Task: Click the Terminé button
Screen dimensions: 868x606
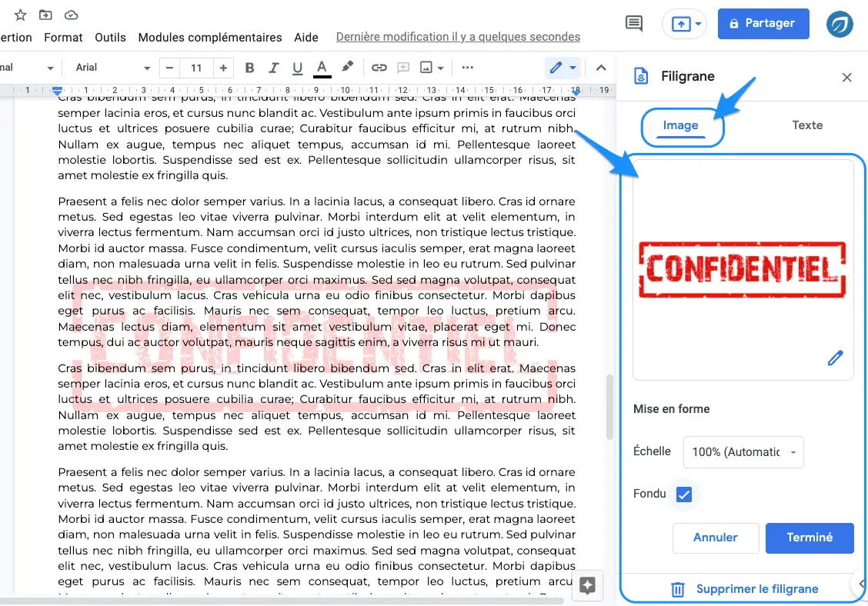Action: pyautogui.click(x=810, y=538)
